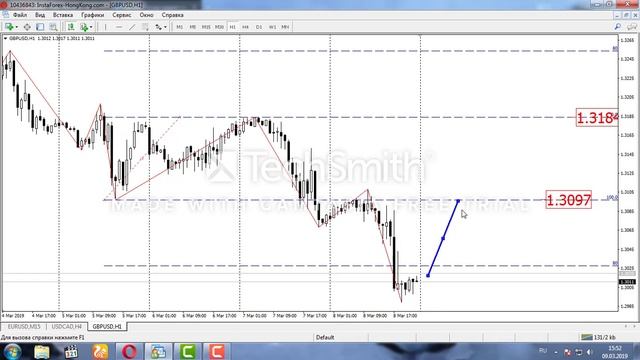Click the RU language indicator in tray

tap(542, 351)
